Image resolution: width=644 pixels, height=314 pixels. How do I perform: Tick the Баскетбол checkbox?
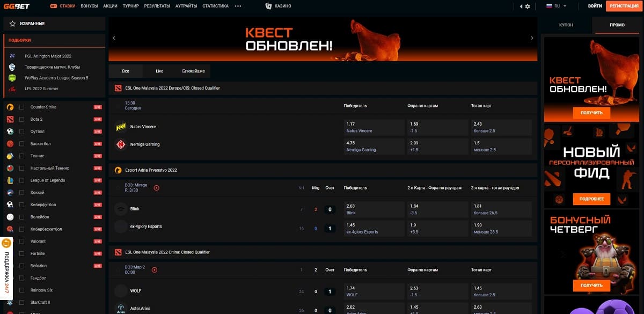point(22,144)
